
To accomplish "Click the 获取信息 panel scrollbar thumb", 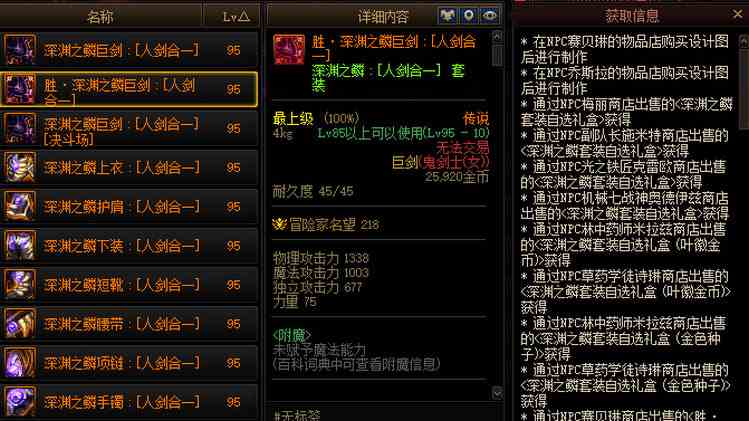I will tap(743, 89).
